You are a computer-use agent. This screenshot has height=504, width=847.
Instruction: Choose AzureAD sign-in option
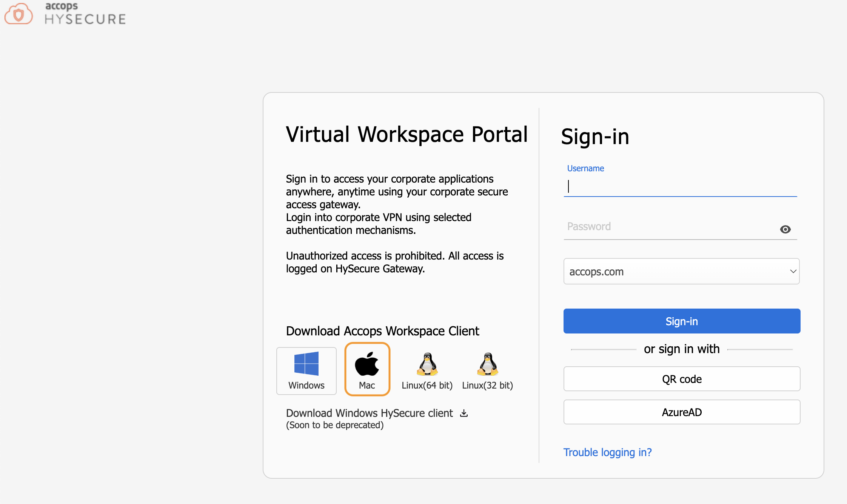(682, 412)
